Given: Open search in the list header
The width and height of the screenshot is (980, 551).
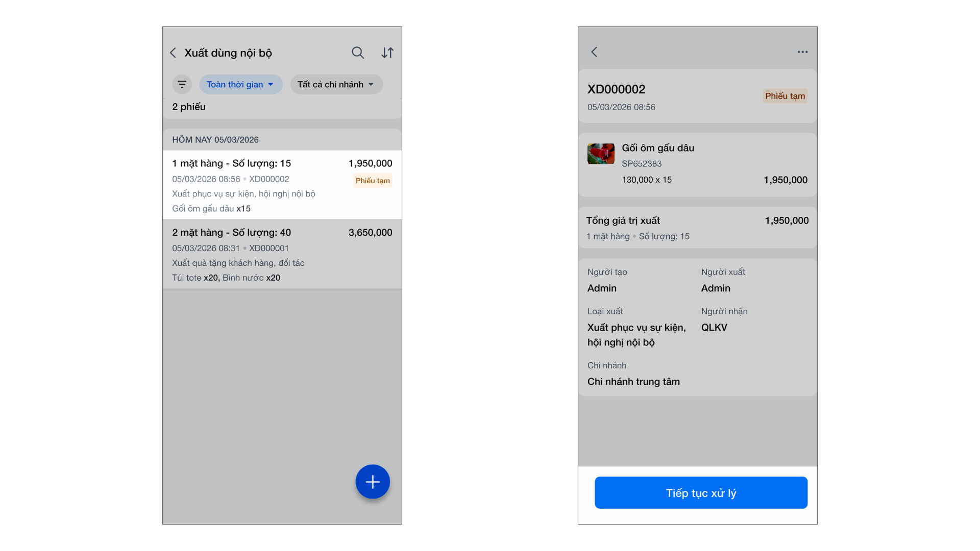Looking at the screenshot, I should 358,53.
